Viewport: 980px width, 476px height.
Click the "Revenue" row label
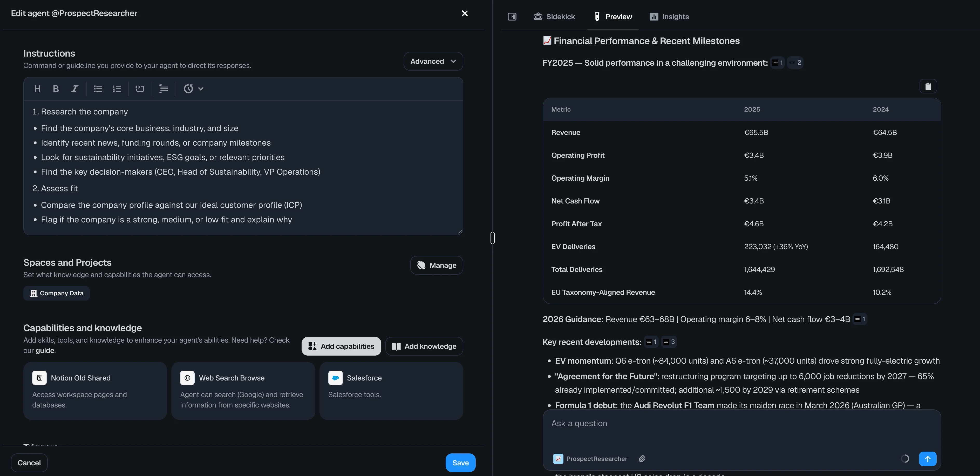566,132
